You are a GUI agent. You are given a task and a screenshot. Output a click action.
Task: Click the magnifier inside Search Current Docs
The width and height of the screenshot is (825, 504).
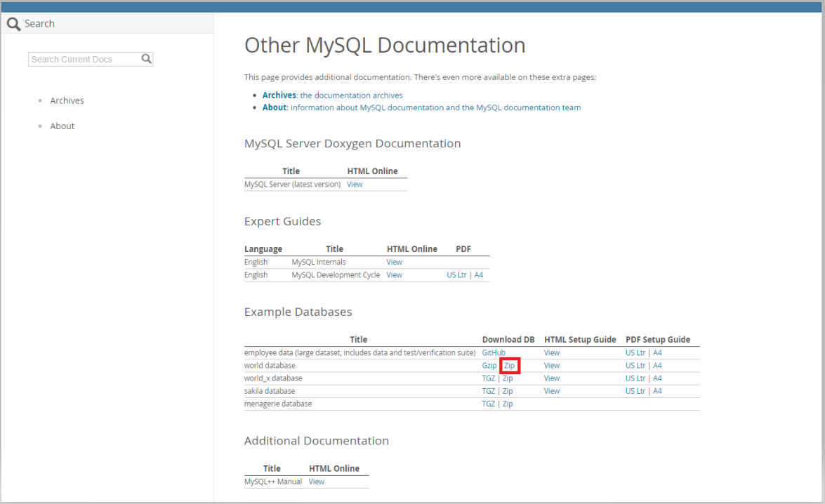point(146,59)
